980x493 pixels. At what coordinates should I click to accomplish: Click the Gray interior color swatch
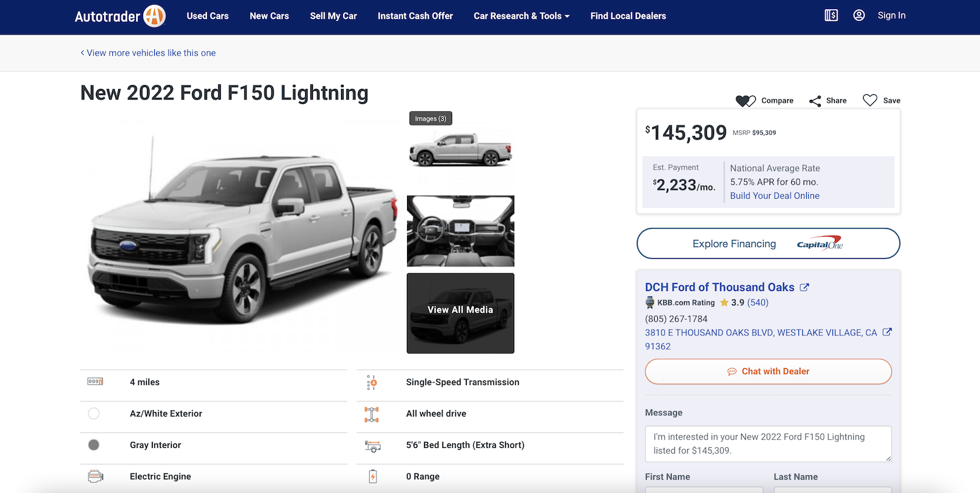pos(93,445)
